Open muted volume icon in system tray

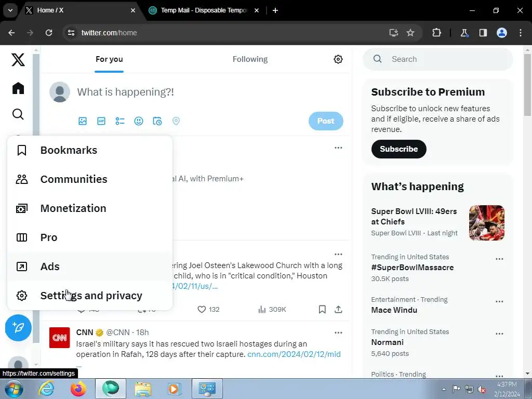click(481, 389)
